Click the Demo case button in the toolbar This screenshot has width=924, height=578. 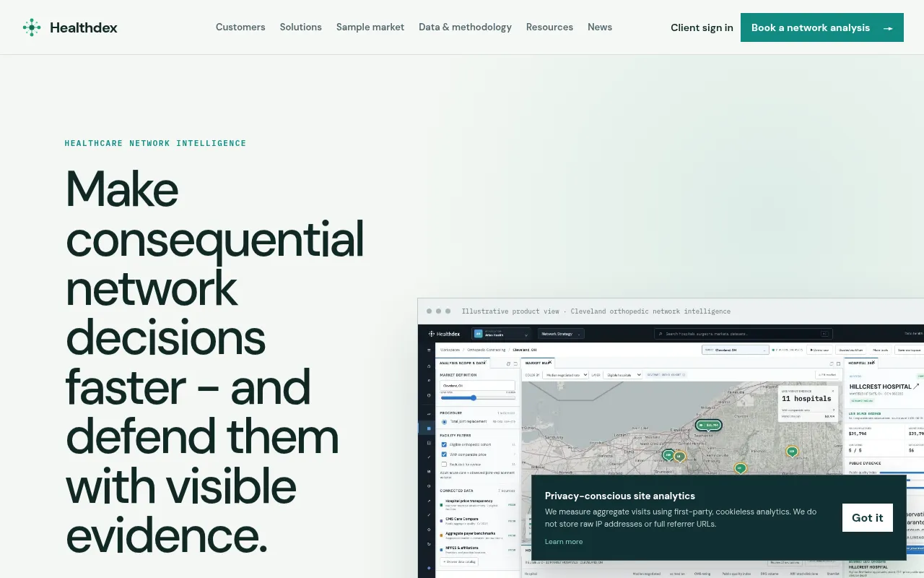[x=819, y=350]
